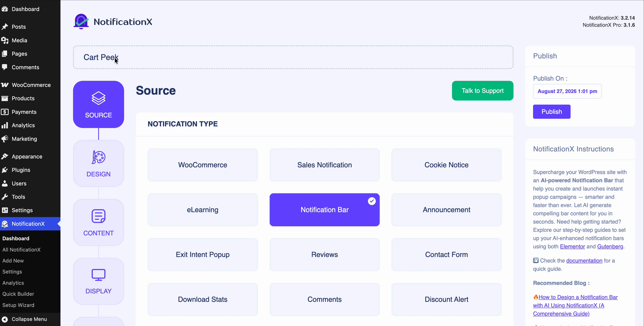Open NotificationX Dashboard submenu item
The width and height of the screenshot is (644, 326).
16,238
